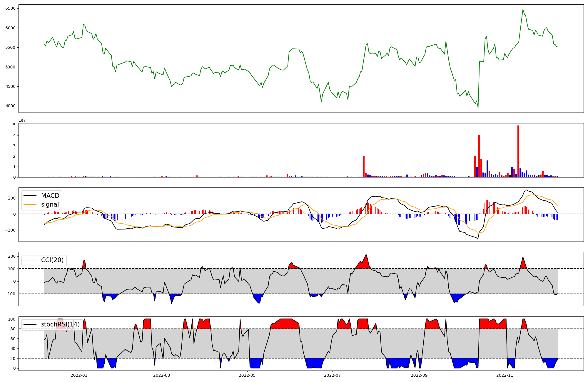This screenshot has height=382, width=588.
Task: Click the 6500 price axis tick label
Action: coord(10,9)
